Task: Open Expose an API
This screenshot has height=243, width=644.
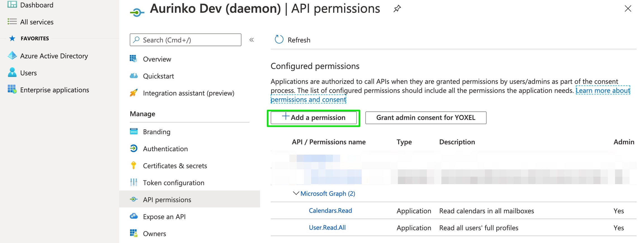Action: click(164, 216)
